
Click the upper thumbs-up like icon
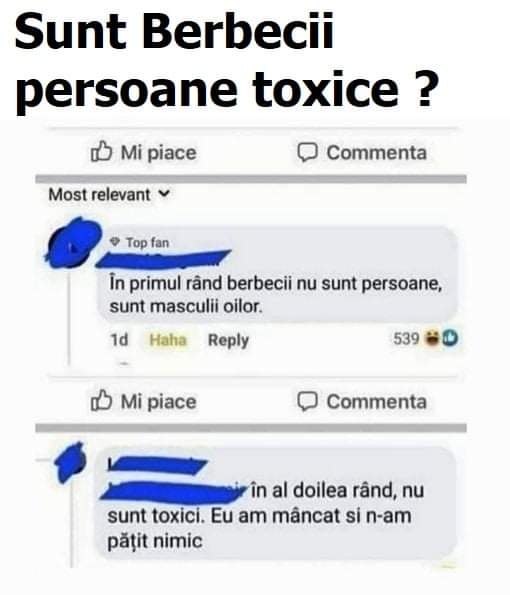(101, 152)
